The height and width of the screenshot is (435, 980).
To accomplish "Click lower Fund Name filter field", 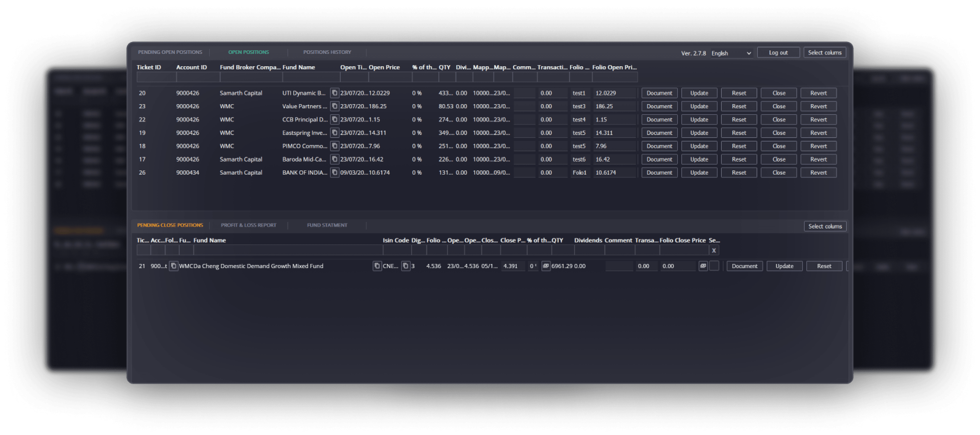I will [288, 250].
